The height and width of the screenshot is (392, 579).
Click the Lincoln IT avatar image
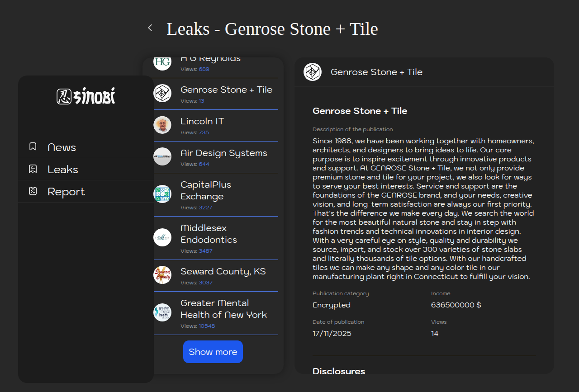[162, 125]
